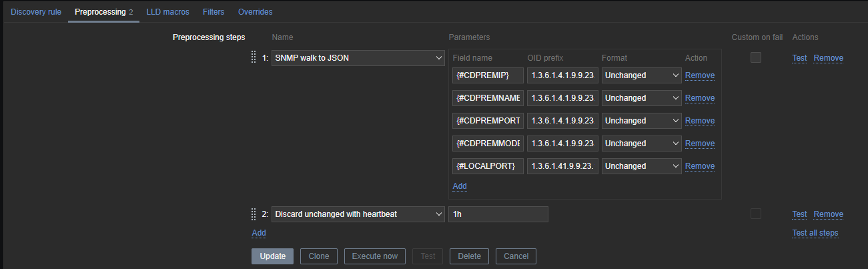The width and height of the screenshot is (868, 269).
Task: Focus the {#CDPREMNAME} field name input
Action: [487, 98]
